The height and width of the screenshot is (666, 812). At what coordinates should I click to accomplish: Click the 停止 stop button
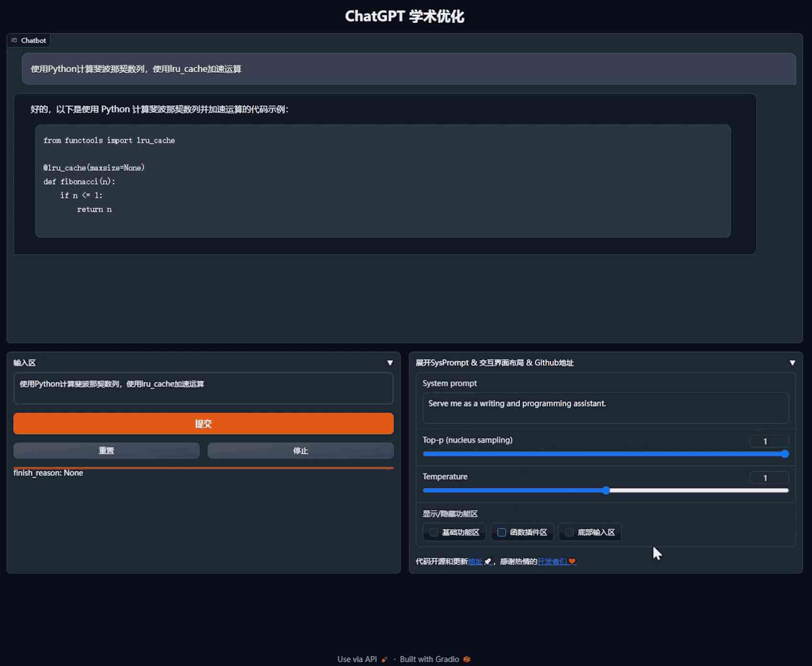point(301,450)
